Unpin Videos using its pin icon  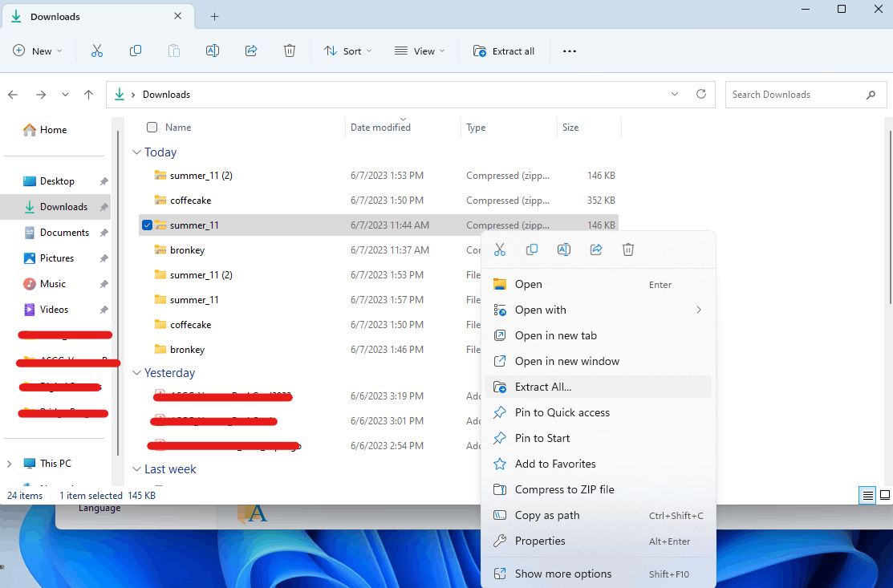click(104, 310)
